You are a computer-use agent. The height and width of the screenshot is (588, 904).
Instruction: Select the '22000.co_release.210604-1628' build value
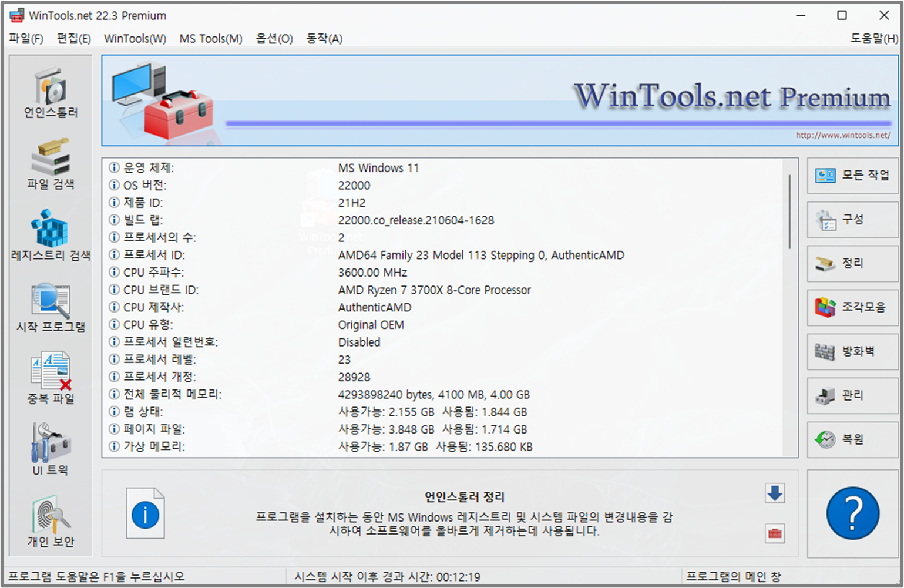tap(416, 220)
